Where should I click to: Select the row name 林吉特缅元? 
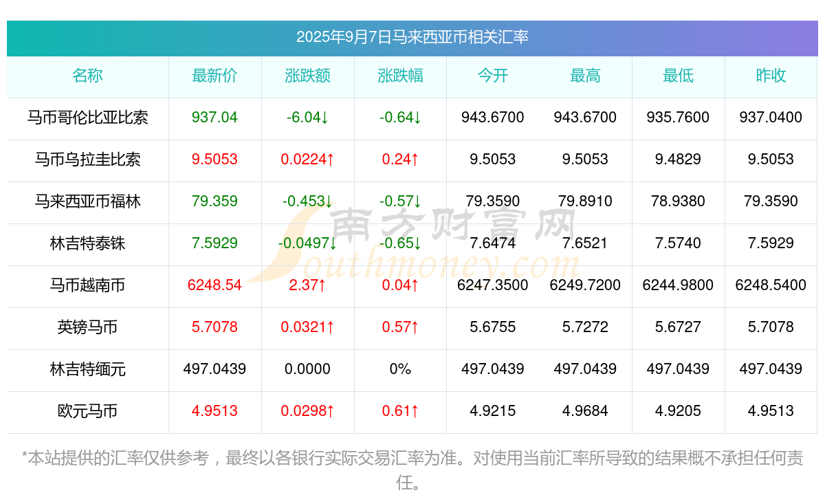(x=87, y=369)
